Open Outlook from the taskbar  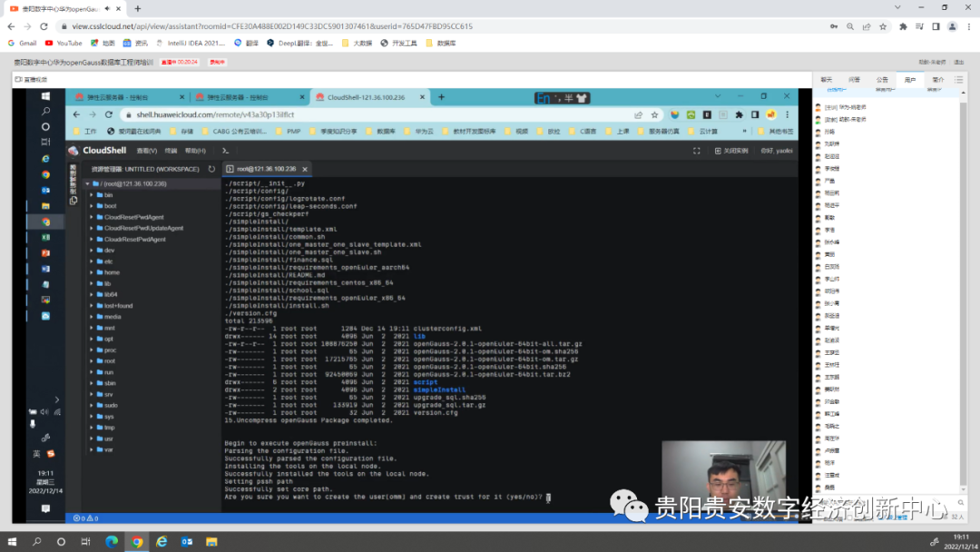pos(186,541)
